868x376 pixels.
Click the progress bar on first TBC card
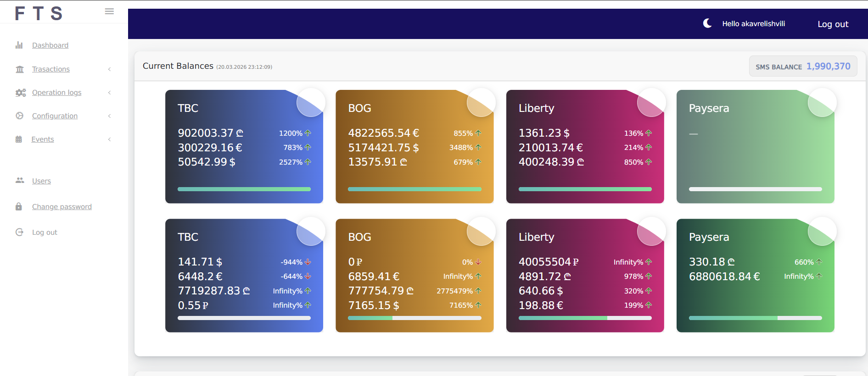tap(244, 189)
